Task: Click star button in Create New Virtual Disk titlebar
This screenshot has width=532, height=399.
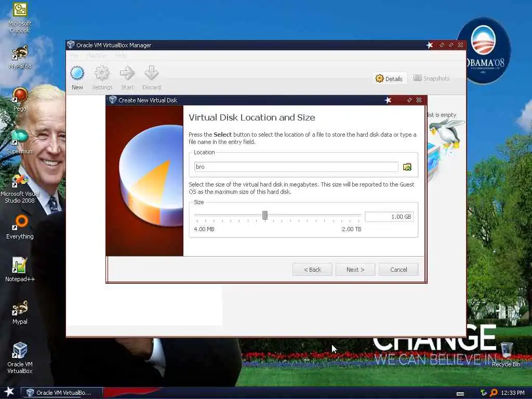Action: (x=388, y=100)
